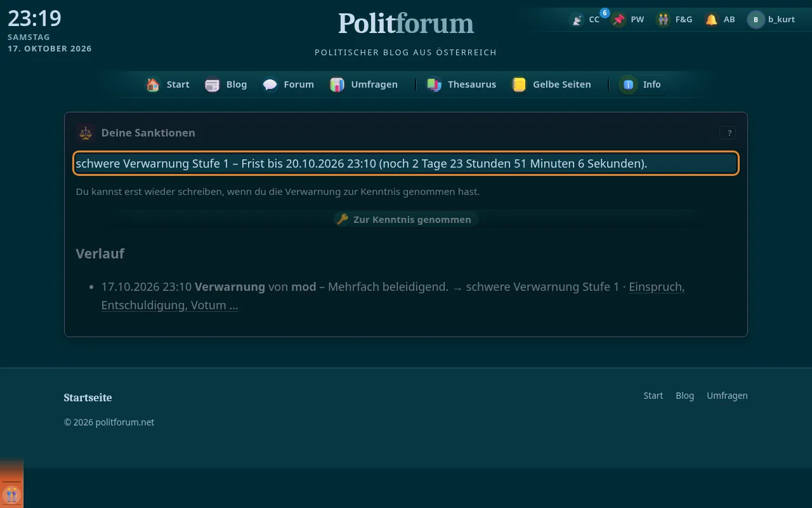The image size is (812, 508).
Task: Expand Einspruch, Entschuldigung, Votum options link
Action: tap(393, 296)
